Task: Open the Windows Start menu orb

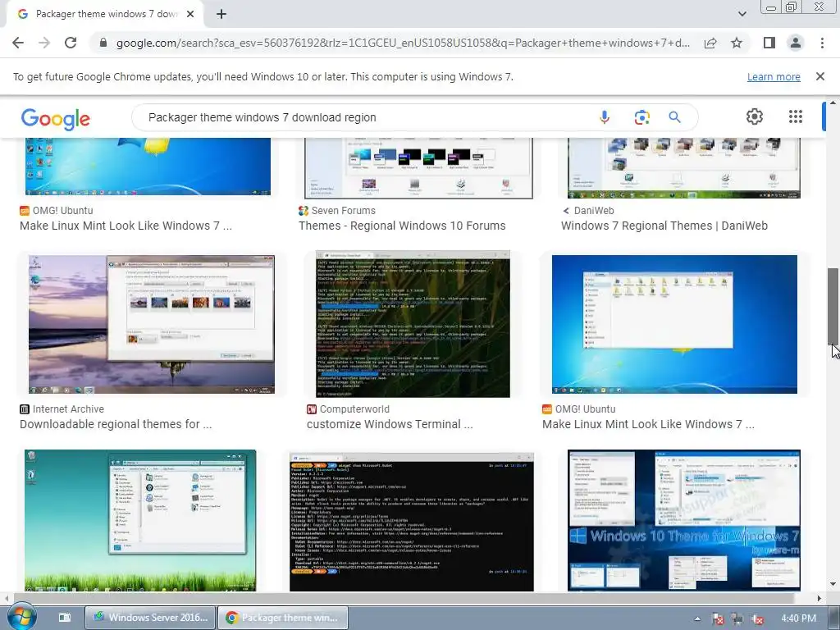Action: 21,617
